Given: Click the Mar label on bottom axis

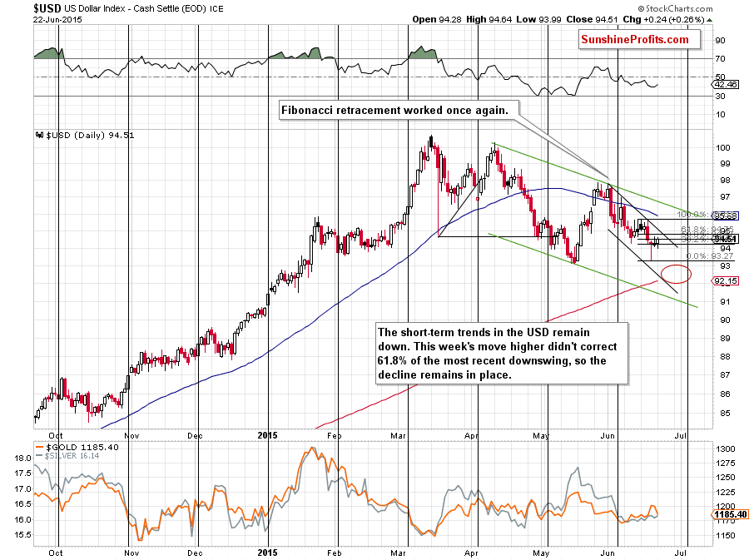Looking at the screenshot, I should [x=398, y=553].
